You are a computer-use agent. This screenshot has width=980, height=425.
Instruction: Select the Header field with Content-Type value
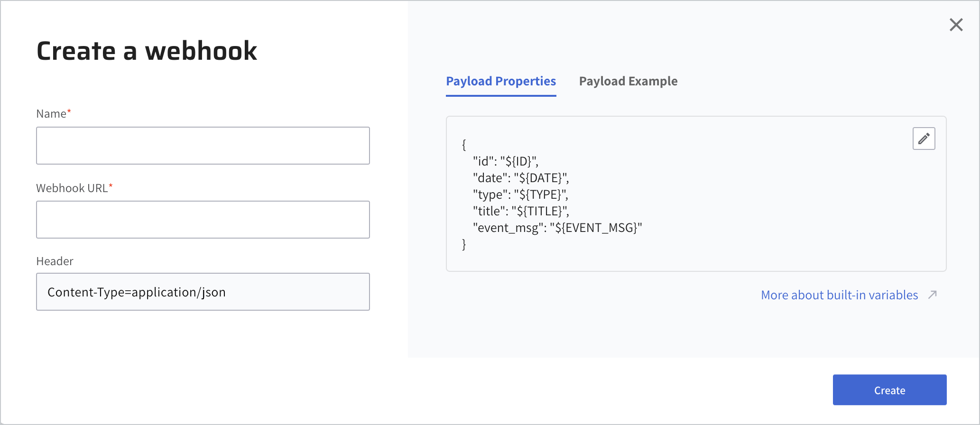[203, 292]
